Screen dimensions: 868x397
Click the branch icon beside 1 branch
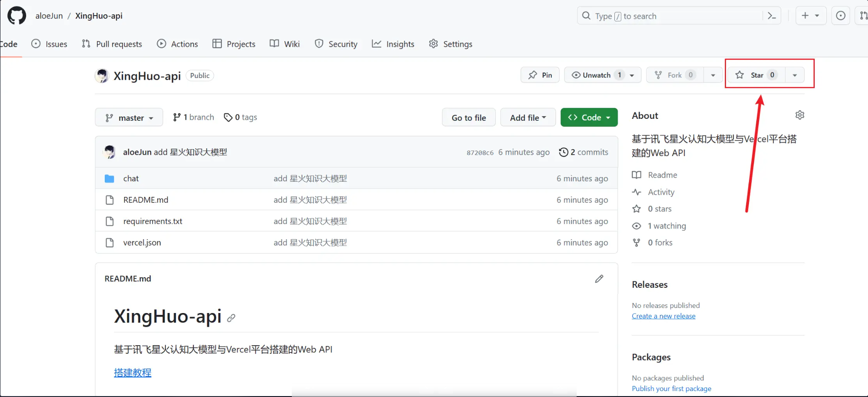point(176,117)
